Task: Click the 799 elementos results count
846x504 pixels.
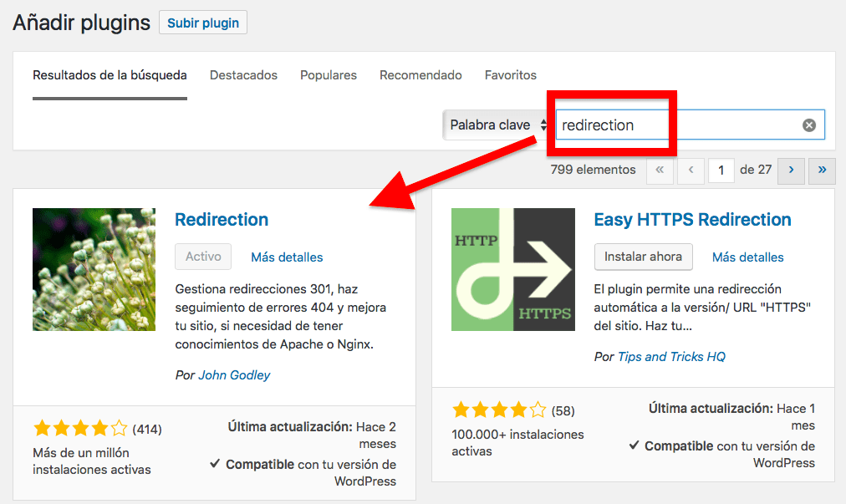Action: (x=593, y=170)
